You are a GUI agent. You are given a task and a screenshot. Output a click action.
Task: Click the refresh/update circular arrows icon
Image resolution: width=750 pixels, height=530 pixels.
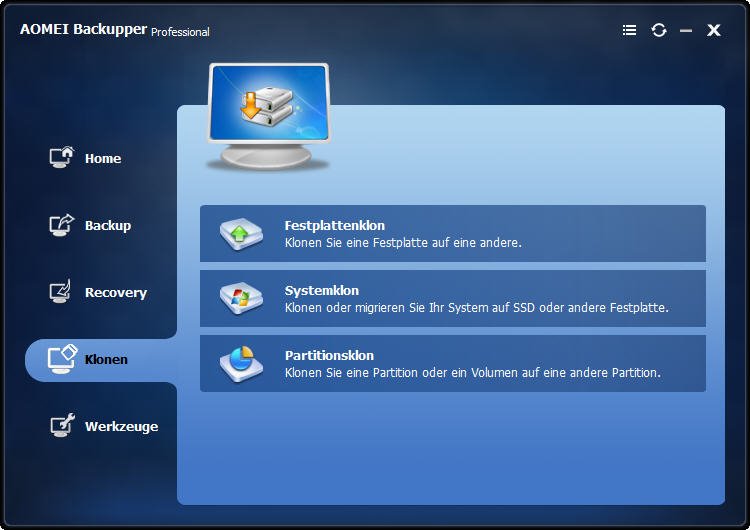[659, 30]
